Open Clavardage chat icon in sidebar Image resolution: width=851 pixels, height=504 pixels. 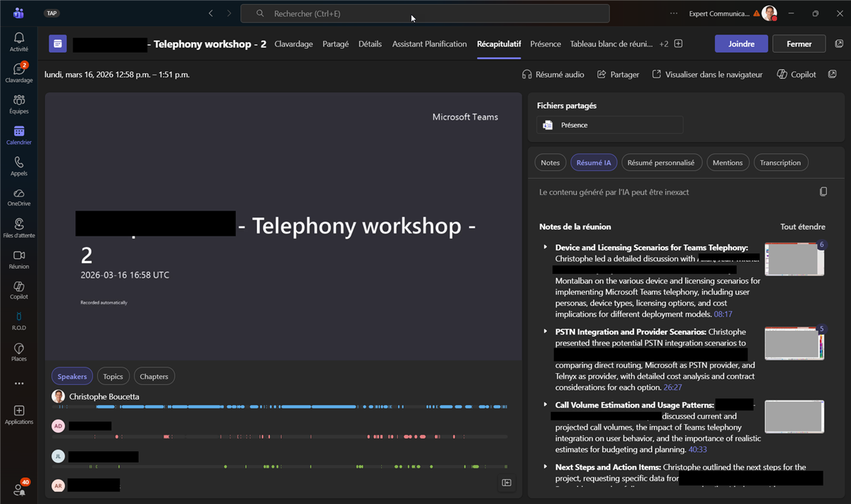19,73
